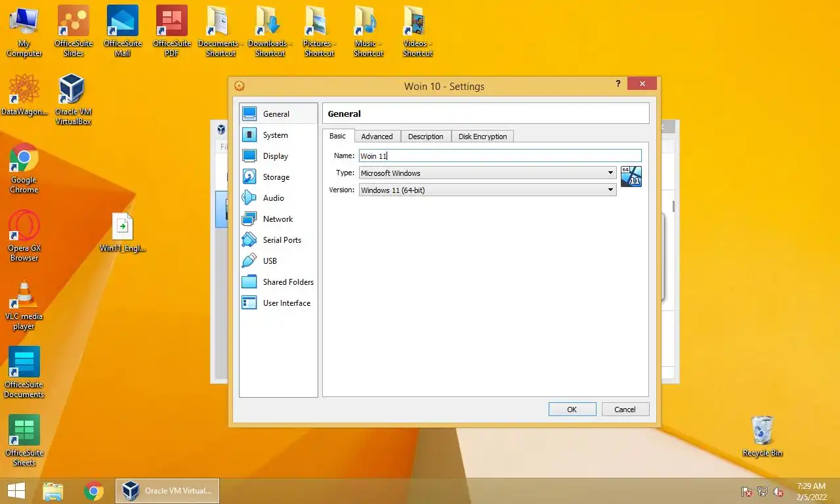The image size is (840, 504).
Task: Open Videos shortcut folder
Action: coord(417,32)
